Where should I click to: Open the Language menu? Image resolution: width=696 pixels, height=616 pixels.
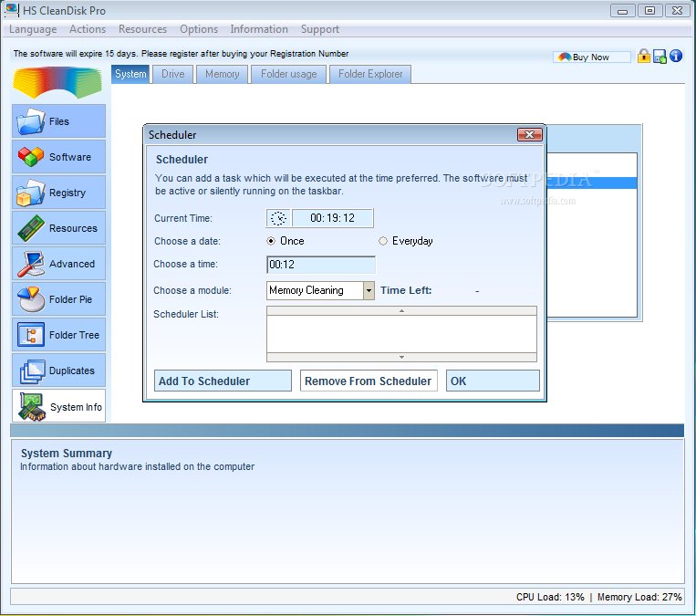(33, 29)
